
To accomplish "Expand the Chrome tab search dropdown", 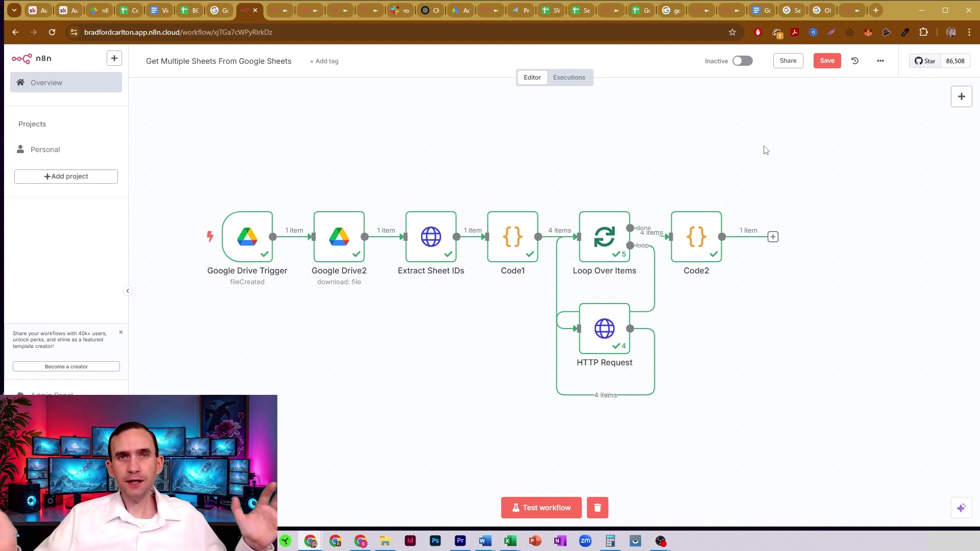I will point(14,10).
